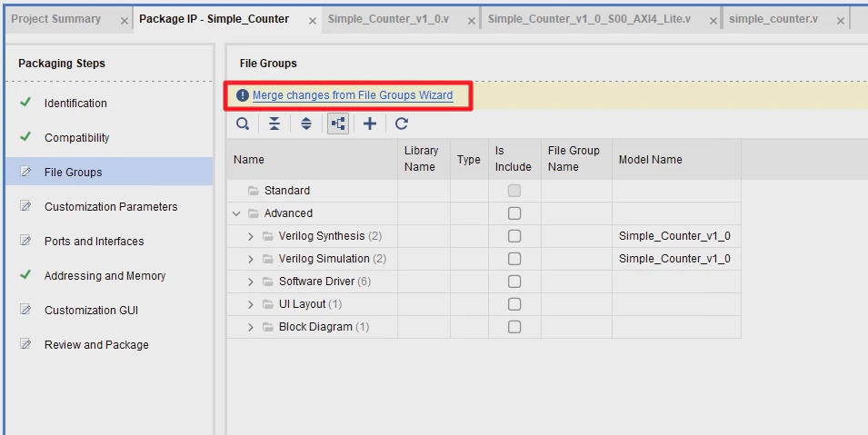868x435 pixels.
Task: Click the Type column header
Action: click(x=469, y=159)
